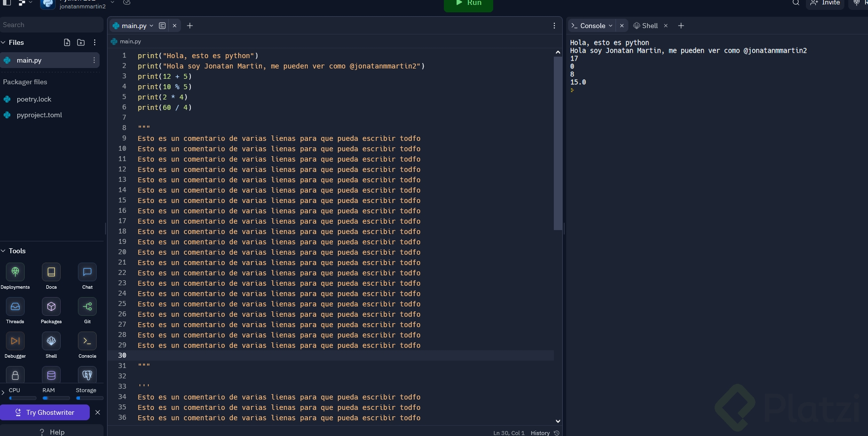Screen dimensions: 868x436
Task: Click the Storage usage bar
Action: point(90,398)
